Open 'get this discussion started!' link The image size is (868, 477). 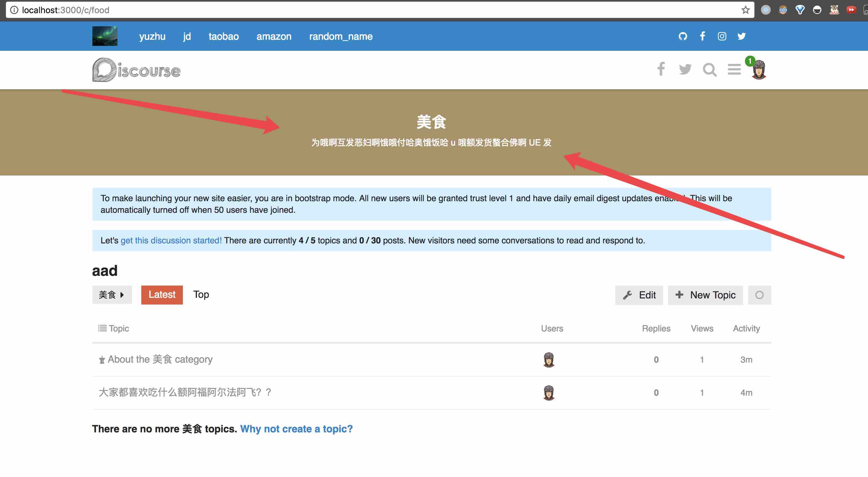pyautogui.click(x=171, y=241)
